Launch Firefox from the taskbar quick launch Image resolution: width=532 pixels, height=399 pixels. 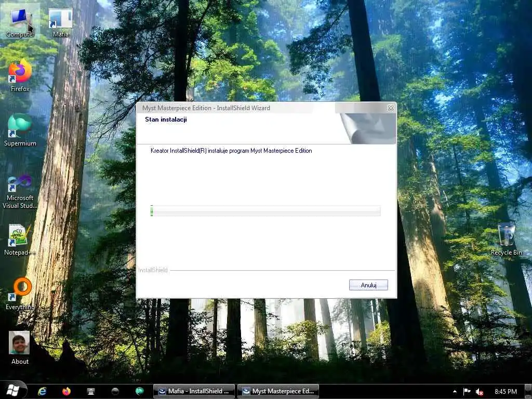[x=66, y=391]
